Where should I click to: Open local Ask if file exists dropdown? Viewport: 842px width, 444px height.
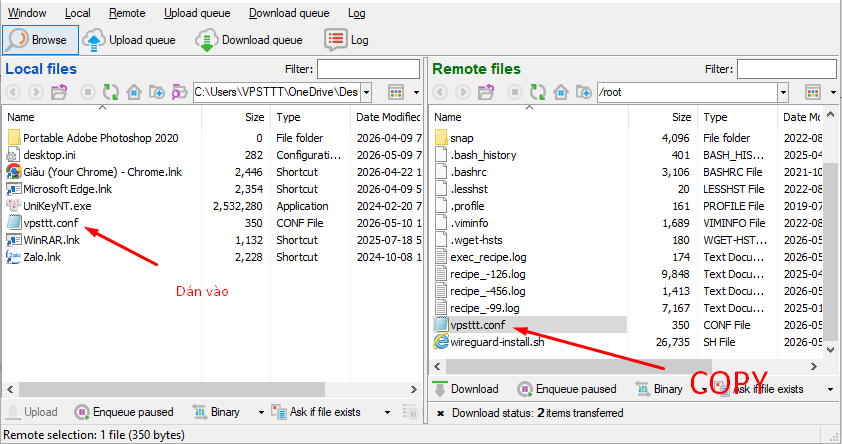click(387, 412)
